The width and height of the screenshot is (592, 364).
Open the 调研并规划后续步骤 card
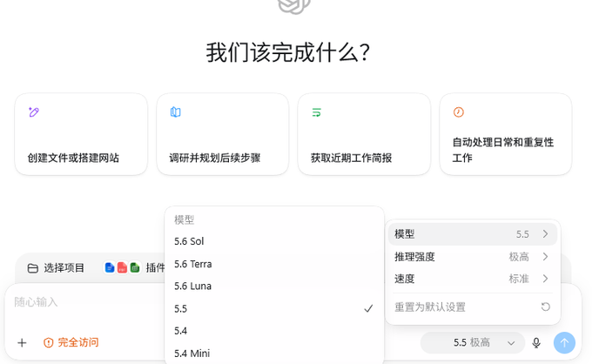point(222,134)
